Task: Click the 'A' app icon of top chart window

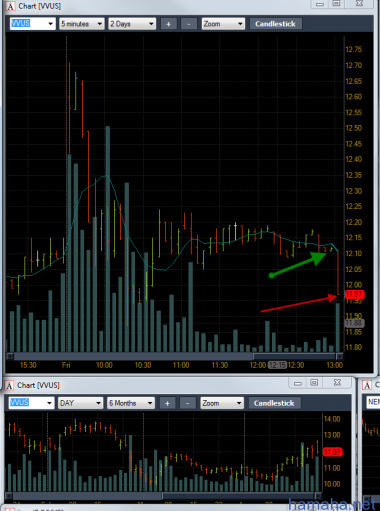Action: click(x=10, y=6)
